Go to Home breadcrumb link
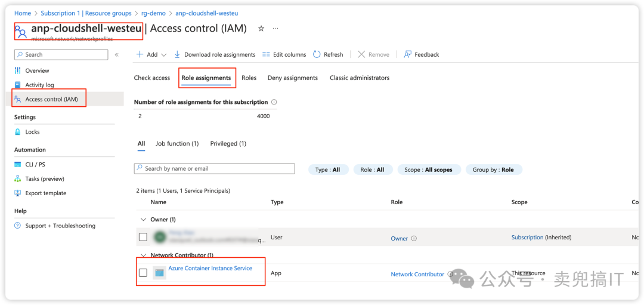644x305 pixels. (23, 13)
